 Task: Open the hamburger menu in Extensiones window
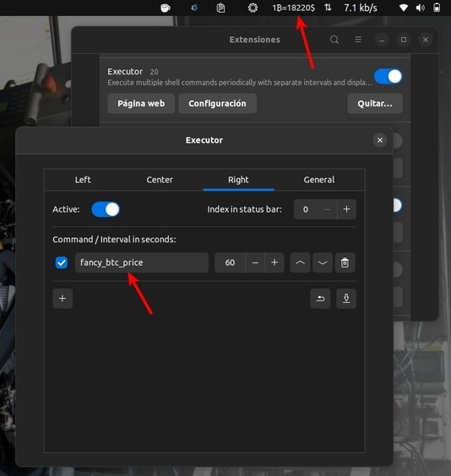(358, 40)
